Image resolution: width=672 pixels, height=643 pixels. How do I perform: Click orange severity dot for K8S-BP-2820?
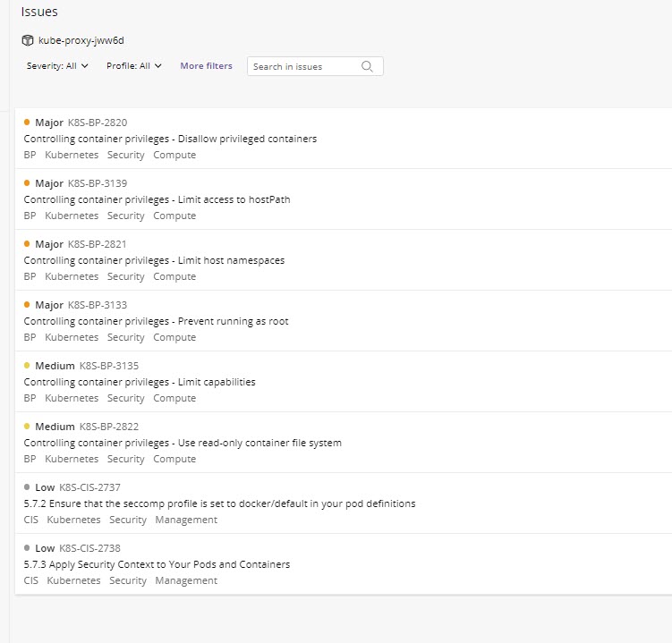click(x=27, y=123)
